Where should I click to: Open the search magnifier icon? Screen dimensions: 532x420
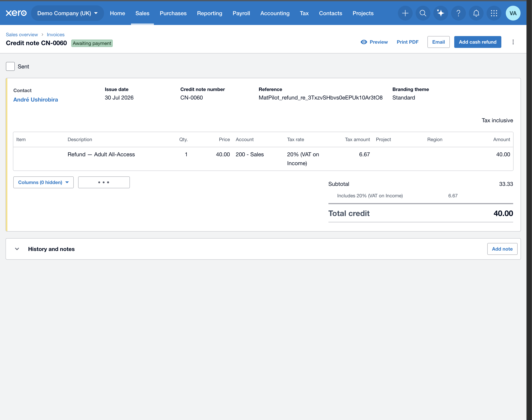tap(423, 13)
